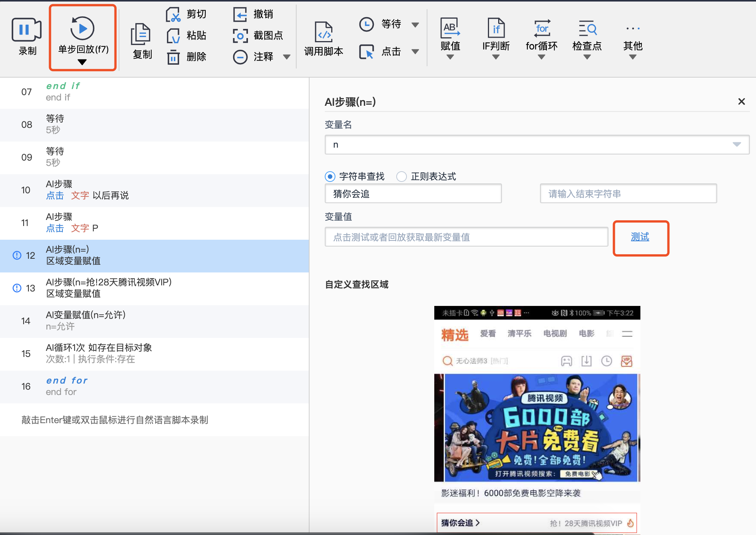Screen dimensions: 756x535
Task: Click the VIP gift icon in phone preview
Action: click(627, 361)
